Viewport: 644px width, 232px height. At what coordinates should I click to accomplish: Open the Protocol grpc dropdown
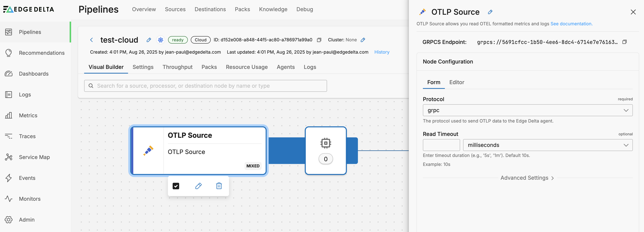tap(528, 110)
